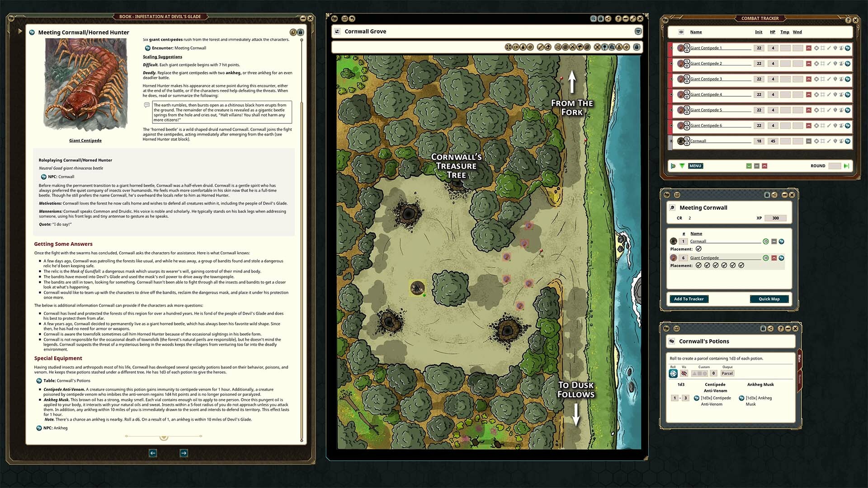Screen dimensions: 868x488
Task: Click the targeting bullseye icon on map toolbar
Action: pyautogui.click(x=565, y=47)
